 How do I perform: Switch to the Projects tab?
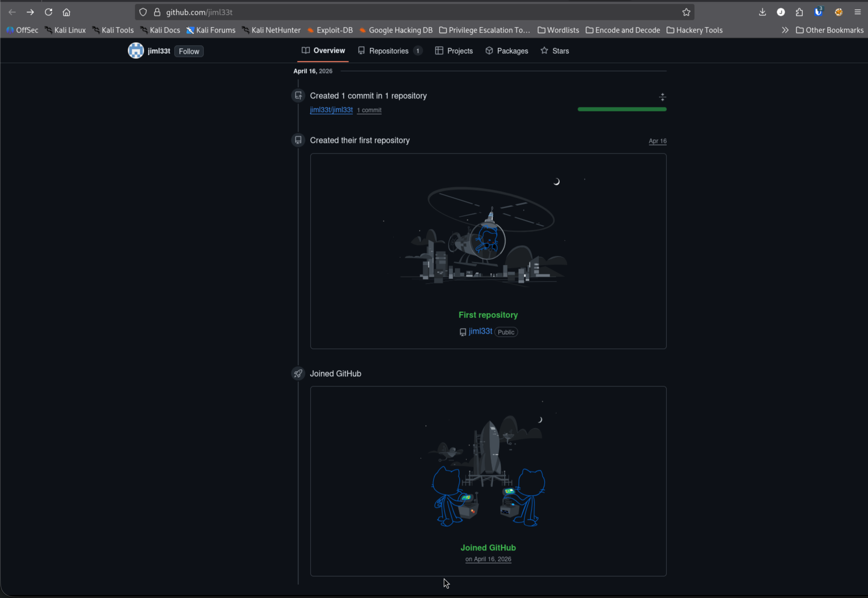(454, 51)
